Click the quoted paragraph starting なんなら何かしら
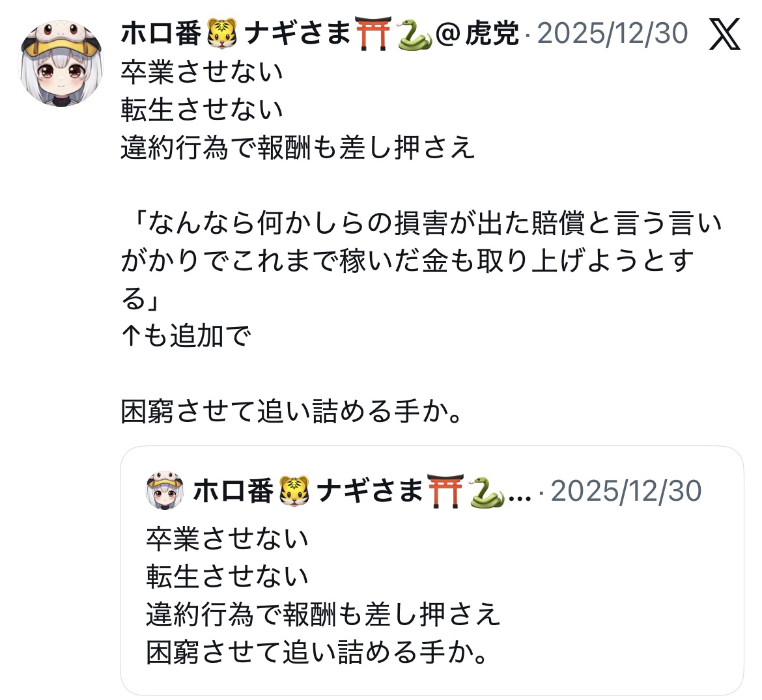762x700 pixels. click(422, 261)
